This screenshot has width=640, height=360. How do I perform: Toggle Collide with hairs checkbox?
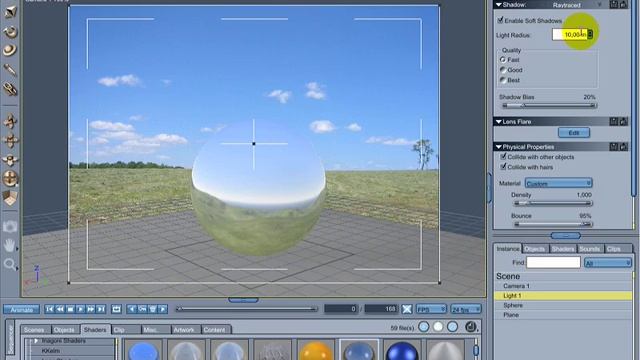503,167
